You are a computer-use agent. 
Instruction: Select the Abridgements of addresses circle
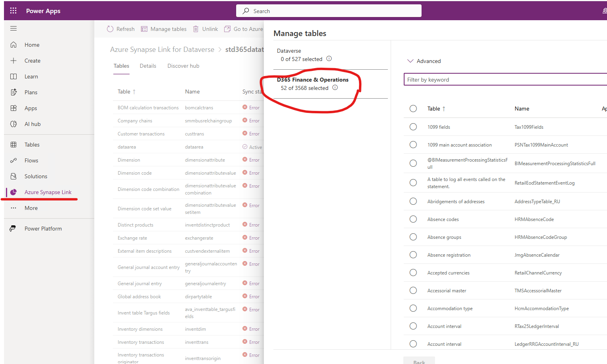413,201
